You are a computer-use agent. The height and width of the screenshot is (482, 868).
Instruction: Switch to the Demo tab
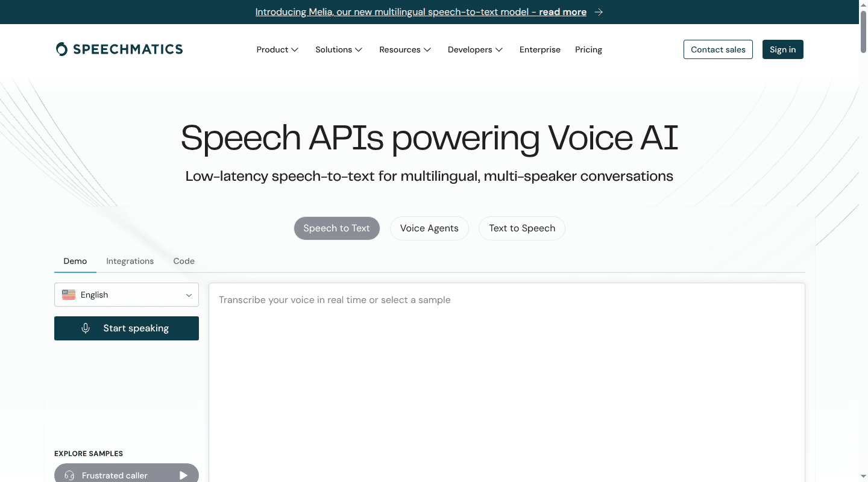tap(75, 261)
